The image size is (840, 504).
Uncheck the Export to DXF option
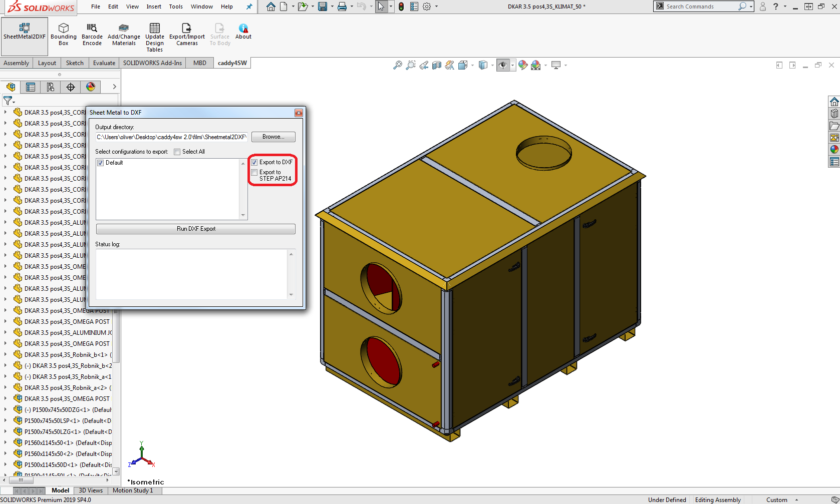(254, 162)
